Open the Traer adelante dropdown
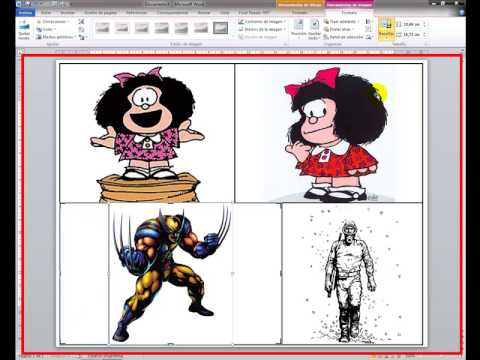This screenshot has height=360, width=480. click(x=342, y=22)
